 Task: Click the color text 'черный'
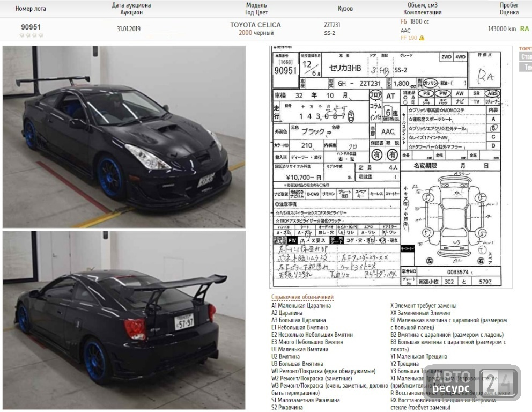(264, 33)
